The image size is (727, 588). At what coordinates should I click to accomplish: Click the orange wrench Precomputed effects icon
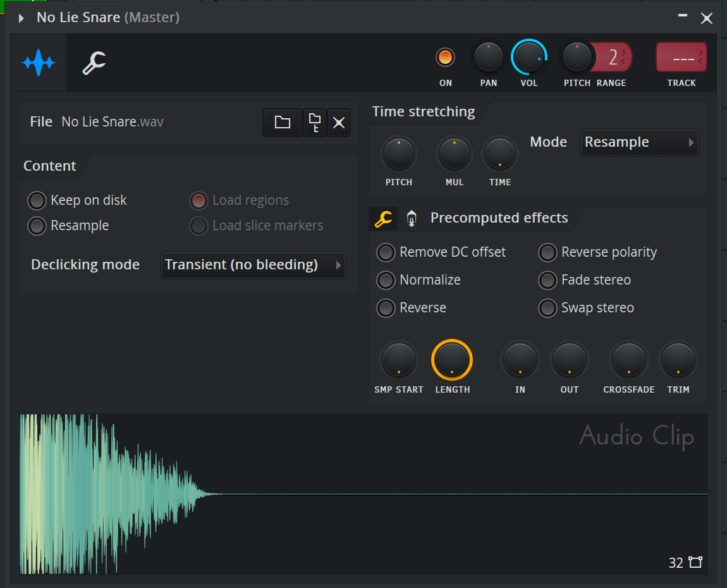tap(383, 219)
